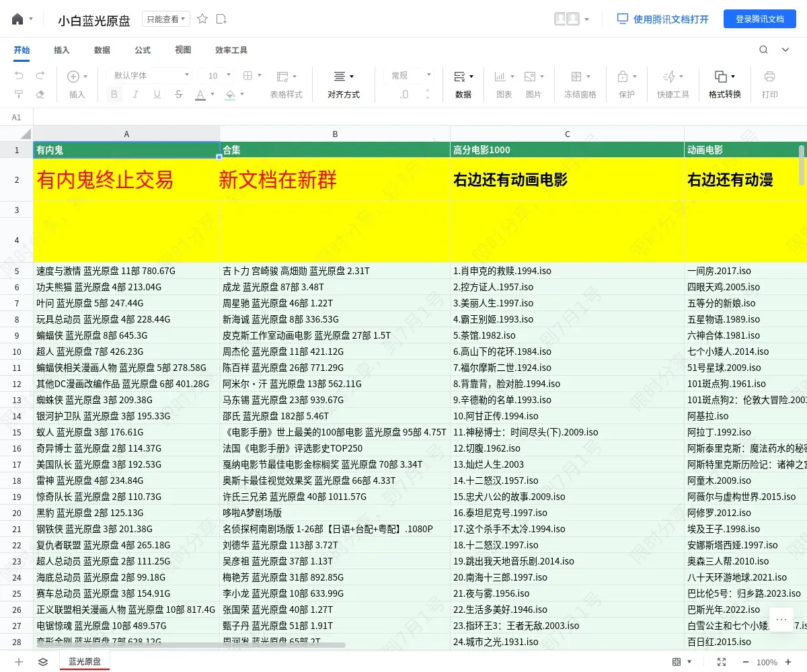Expand the 默认字体 font dropdown
The height and width of the screenshot is (672, 807).
tap(152, 76)
